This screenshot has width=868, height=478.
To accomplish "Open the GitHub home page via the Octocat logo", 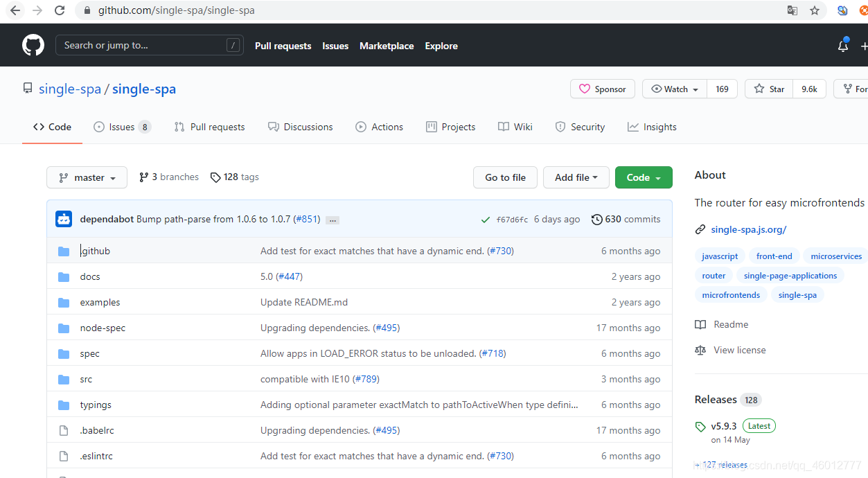I will pos(33,44).
